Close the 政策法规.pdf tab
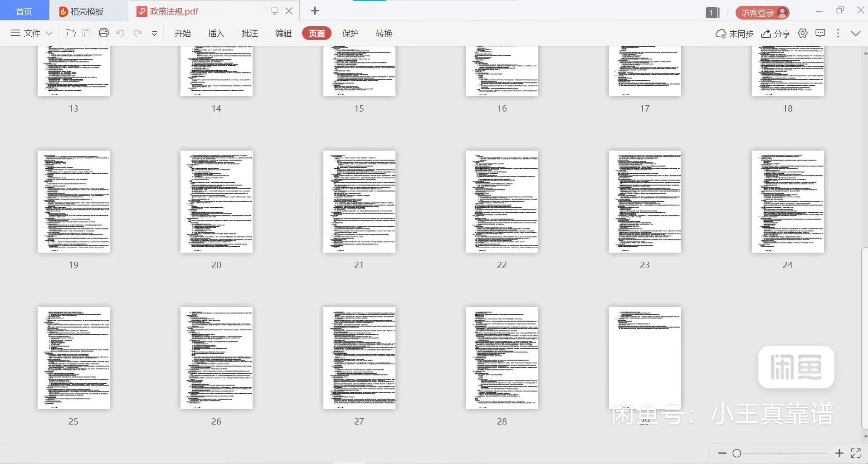This screenshot has width=868, height=464. coord(289,11)
